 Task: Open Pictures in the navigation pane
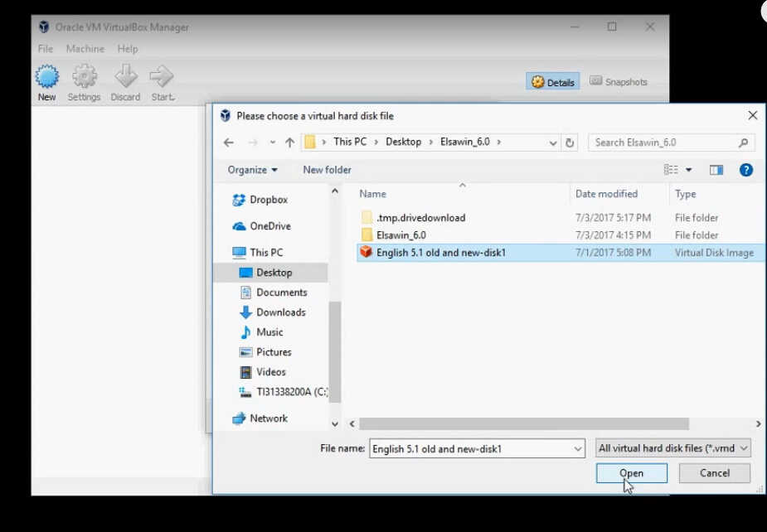tap(265, 352)
